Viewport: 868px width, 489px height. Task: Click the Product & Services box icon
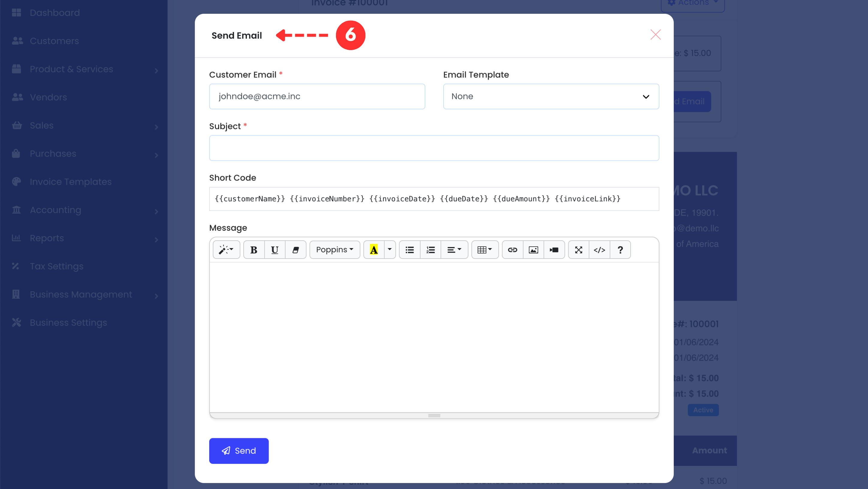16,69
